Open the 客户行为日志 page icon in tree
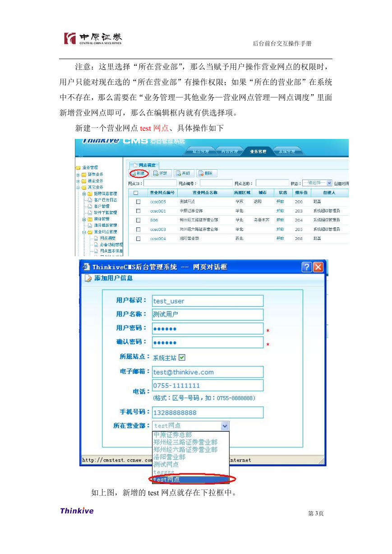Viewport: 392px width, 554px height. click(x=90, y=200)
